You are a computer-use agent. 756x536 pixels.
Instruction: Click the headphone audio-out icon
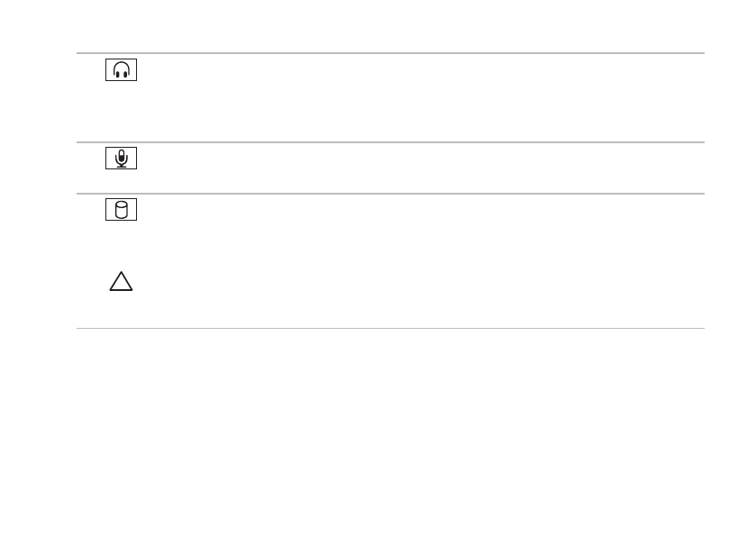click(121, 70)
